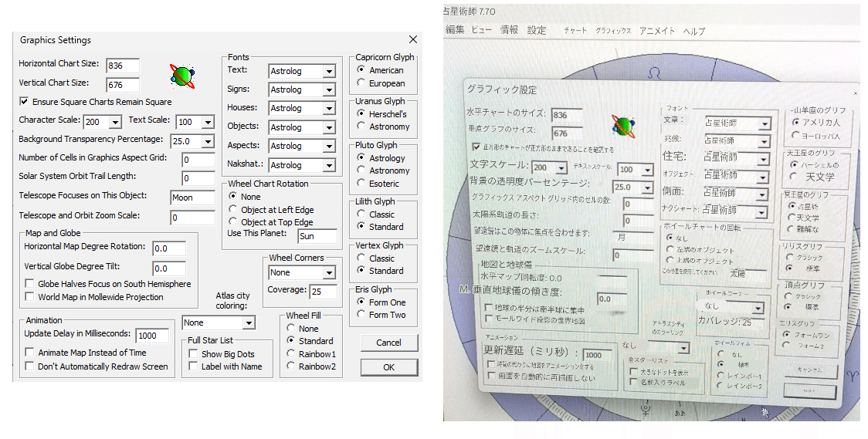The image size is (868, 439).
Task: Select アメリカ人 radio in Japanese dialog
Action: (x=796, y=122)
